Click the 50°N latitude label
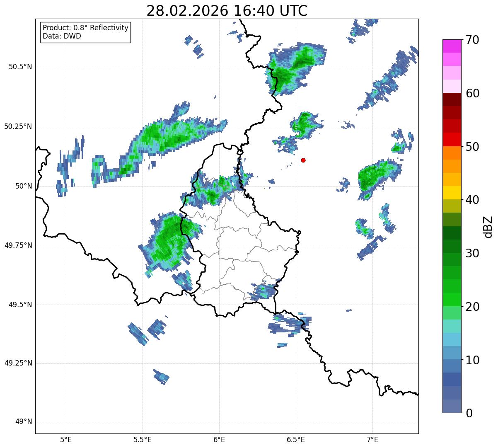Viewport: 498px width, 448px height. [24, 186]
